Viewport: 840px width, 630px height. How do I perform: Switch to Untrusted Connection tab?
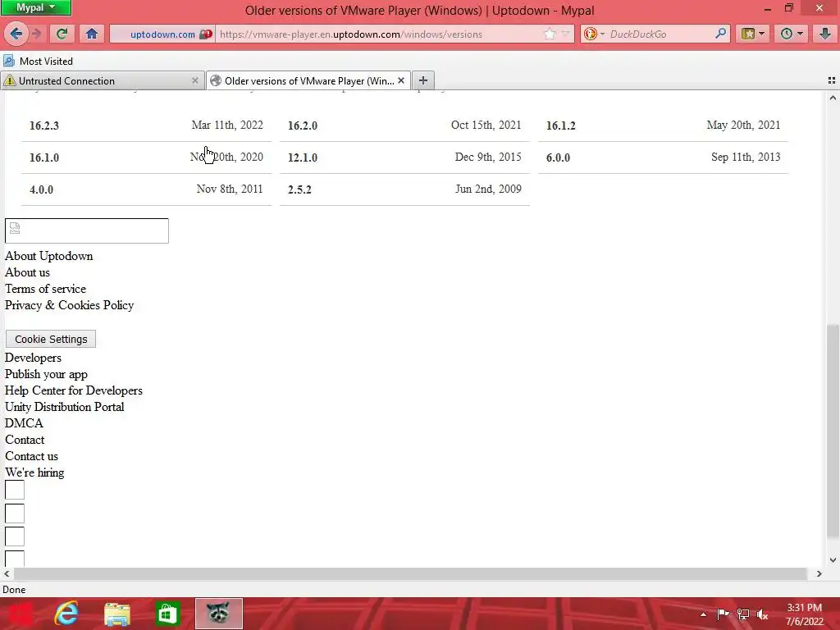point(102,81)
